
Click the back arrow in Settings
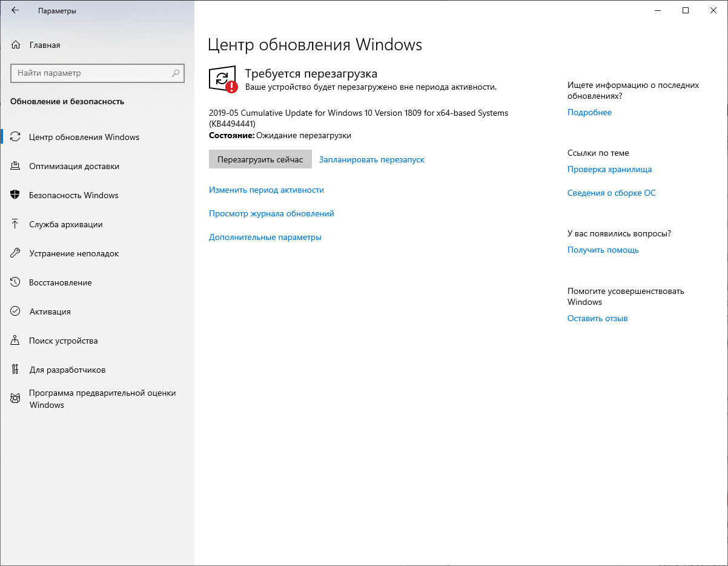pyautogui.click(x=15, y=10)
